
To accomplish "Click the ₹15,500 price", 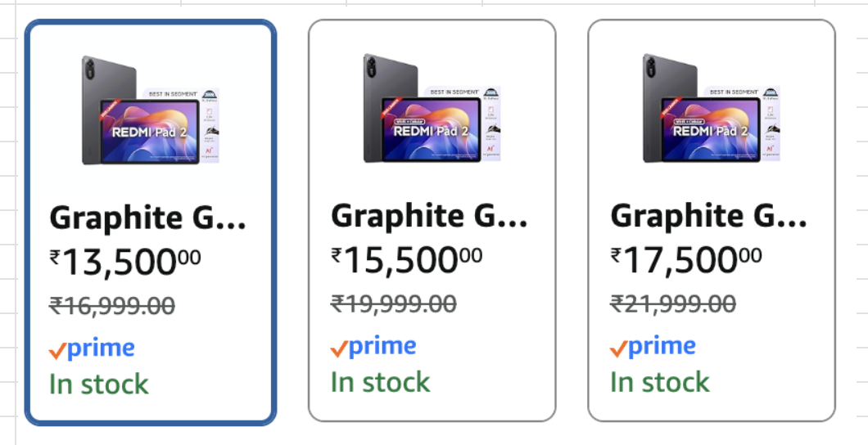I will (x=407, y=260).
